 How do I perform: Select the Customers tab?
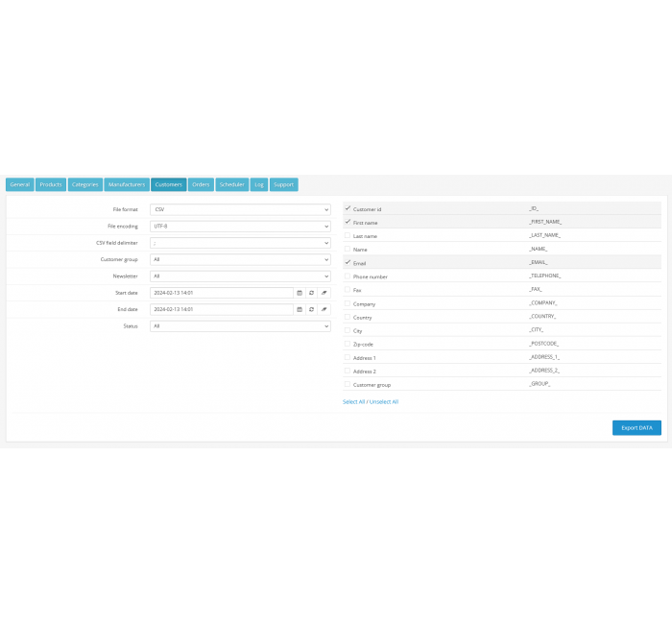click(168, 184)
